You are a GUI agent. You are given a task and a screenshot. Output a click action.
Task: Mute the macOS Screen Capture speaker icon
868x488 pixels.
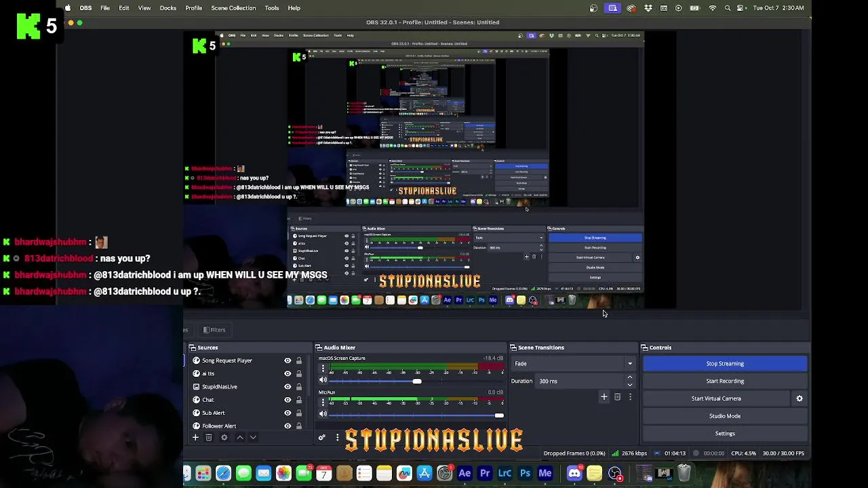[323, 380]
